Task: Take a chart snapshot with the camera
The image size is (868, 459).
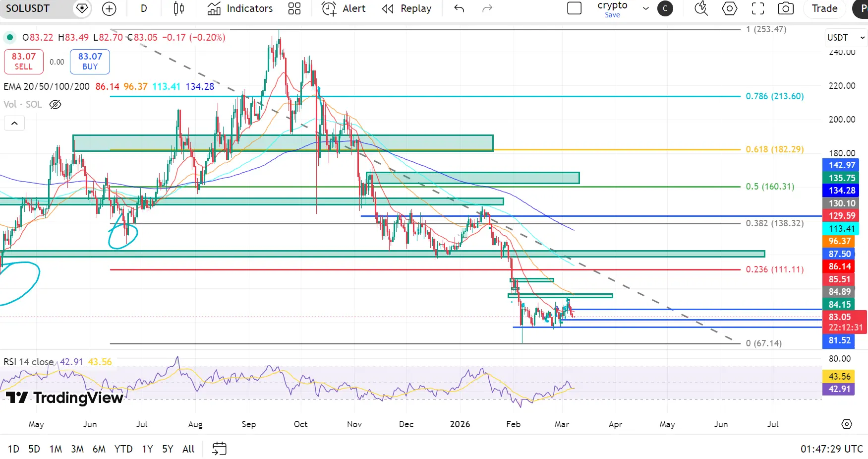Action: 786,8
